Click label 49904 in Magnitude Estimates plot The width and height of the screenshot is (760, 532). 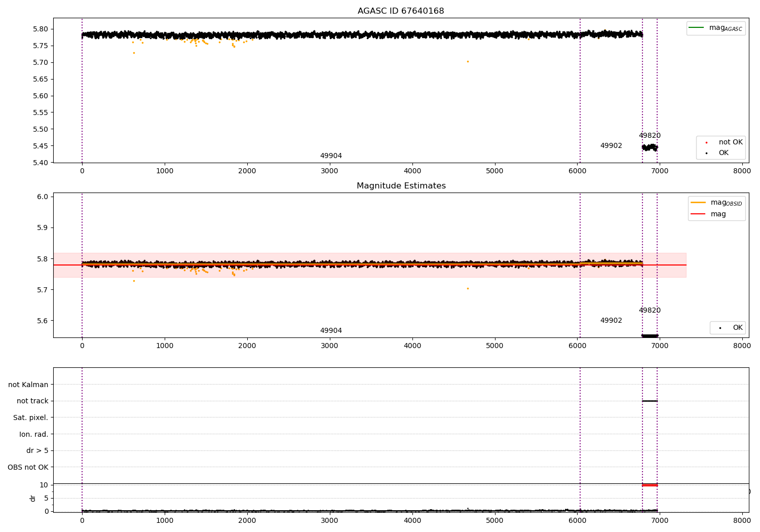click(331, 331)
